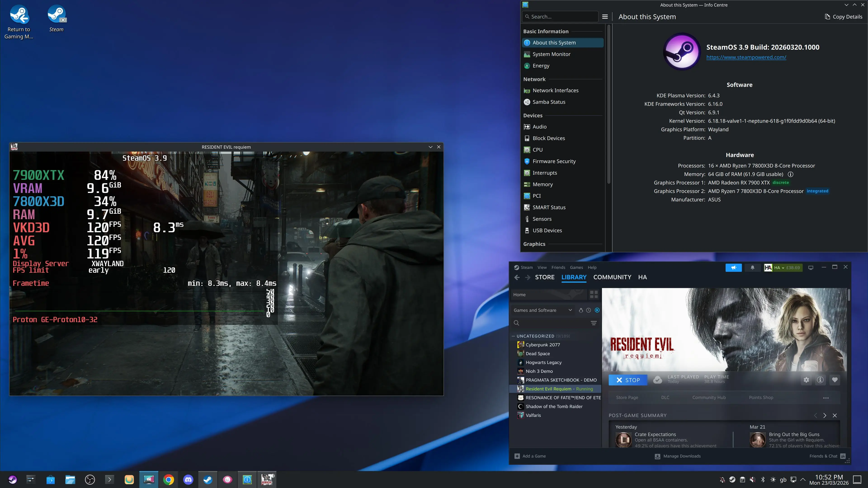The width and height of the screenshot is (868, 488).
Task: Click Copy Details in Info Centre
Action: point(843,17)
